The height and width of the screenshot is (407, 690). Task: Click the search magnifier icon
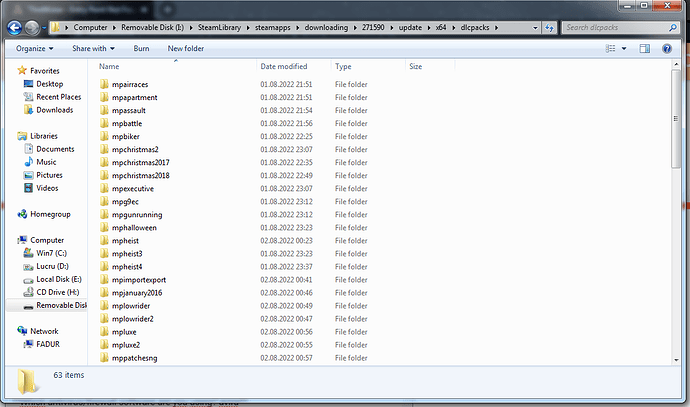pyautogui.click(x=672, y=28)
